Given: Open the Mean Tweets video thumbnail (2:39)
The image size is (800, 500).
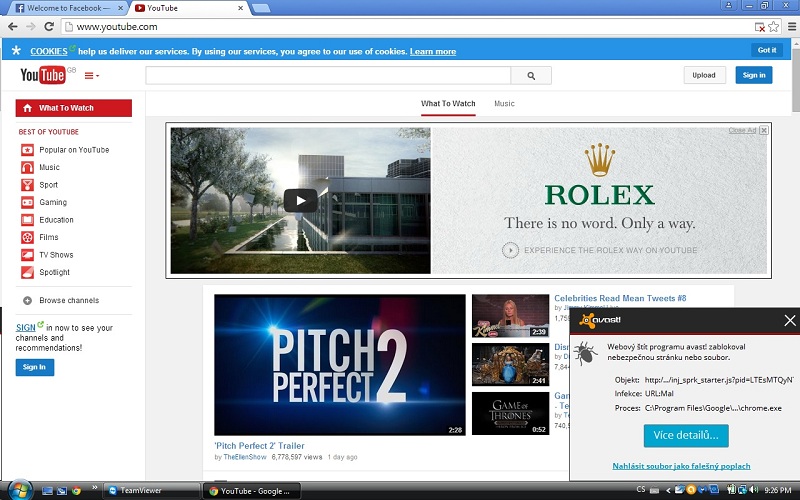Looking at the screenshot, I should 510,316.
